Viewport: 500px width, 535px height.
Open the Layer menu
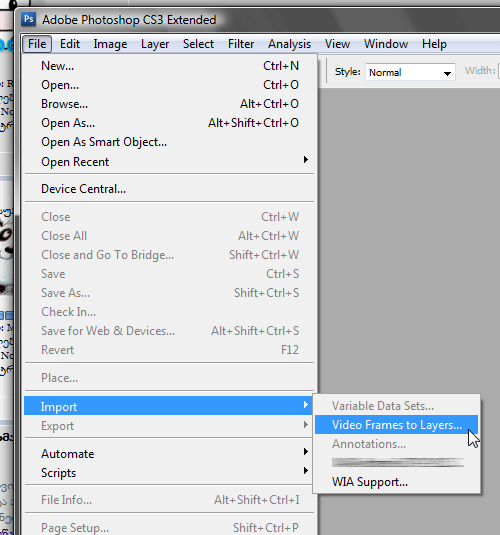[x=155, y=44]
